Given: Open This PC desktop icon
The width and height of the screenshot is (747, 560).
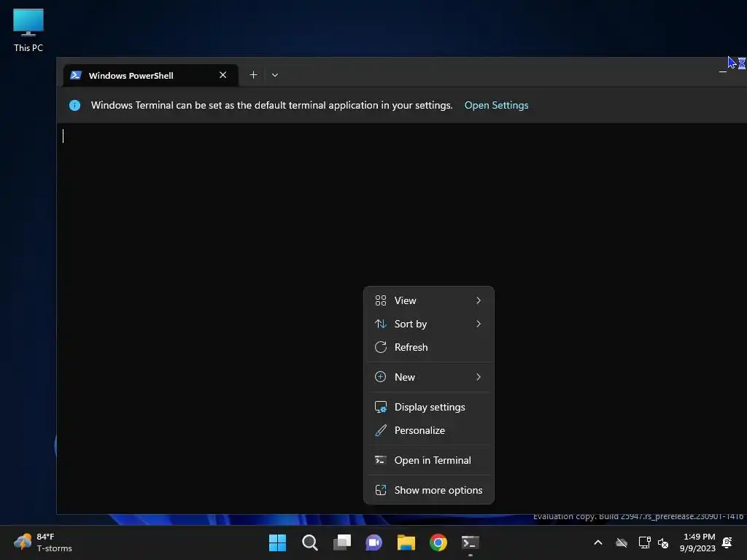Looking at the screenshot, I should 28,31.
